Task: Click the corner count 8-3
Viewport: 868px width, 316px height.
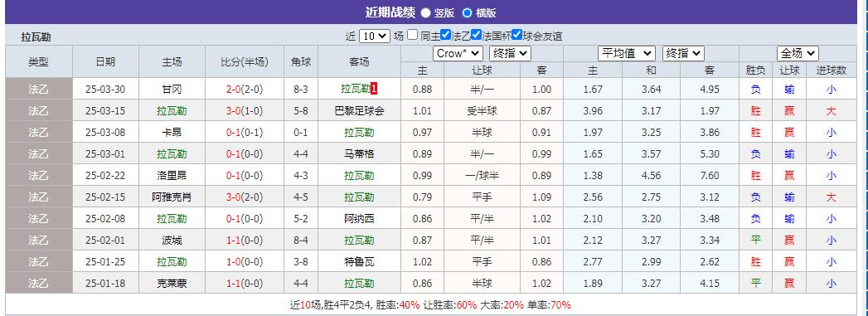Action: pyautogui.click(x=301, y=89)
